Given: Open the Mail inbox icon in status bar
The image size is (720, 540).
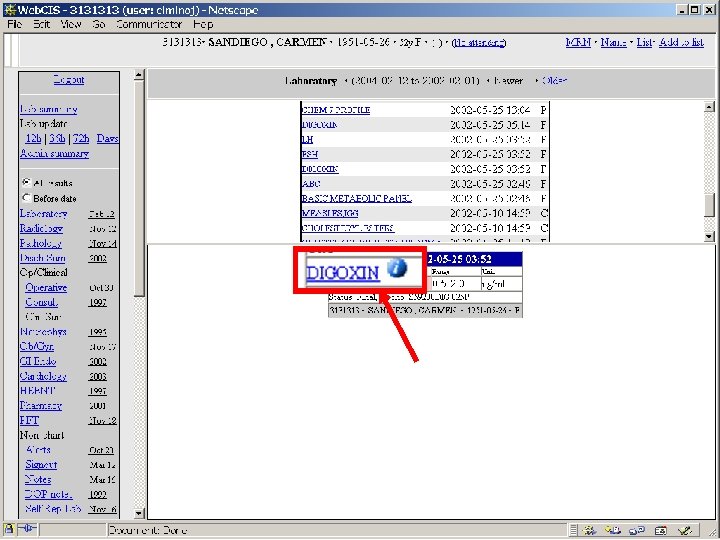Looking at the screenshot, I should (613, 530).
